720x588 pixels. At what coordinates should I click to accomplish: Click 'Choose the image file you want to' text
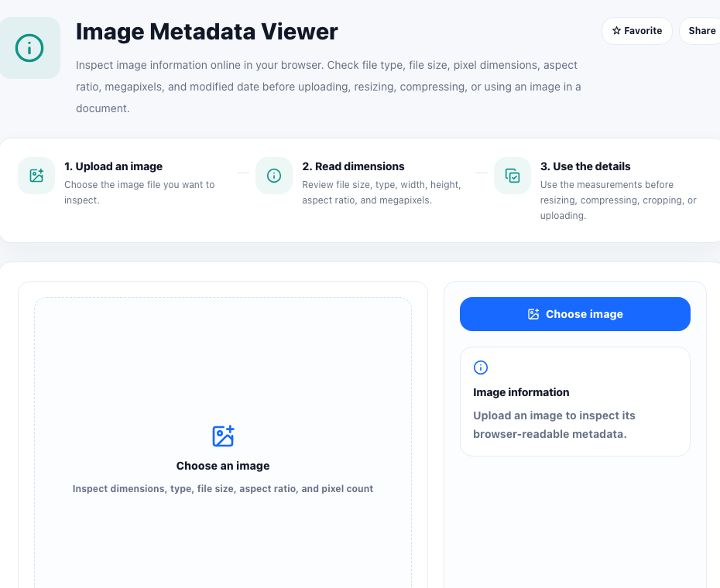point(139,185)
